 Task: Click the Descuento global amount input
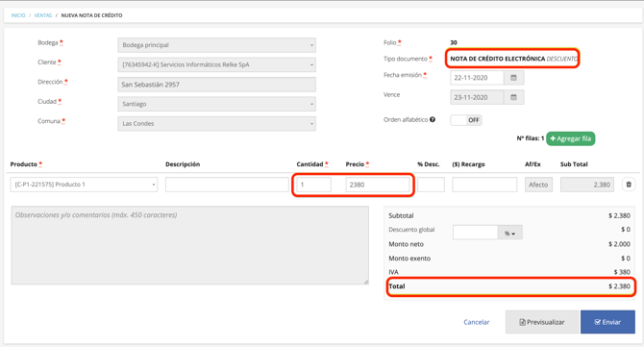pyautogui.click(x=475, y=233)
